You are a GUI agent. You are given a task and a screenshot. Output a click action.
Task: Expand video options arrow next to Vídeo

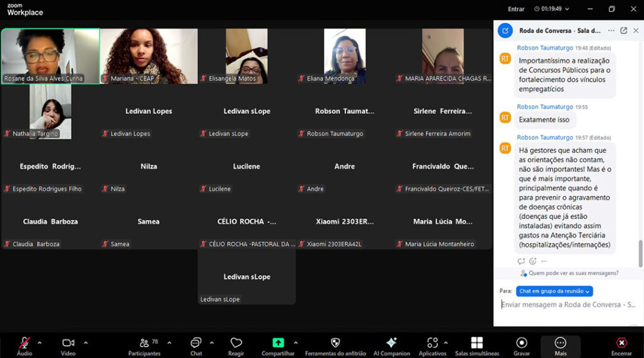click(86, 342)
